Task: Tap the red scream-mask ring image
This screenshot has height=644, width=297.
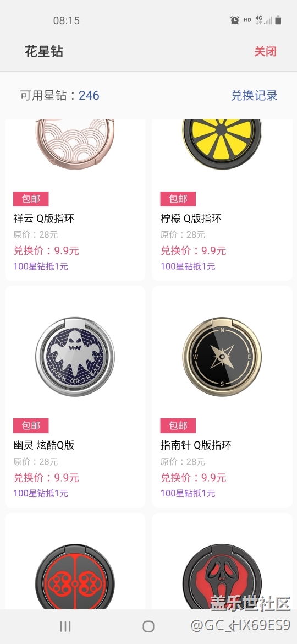Action: point(222,577)
